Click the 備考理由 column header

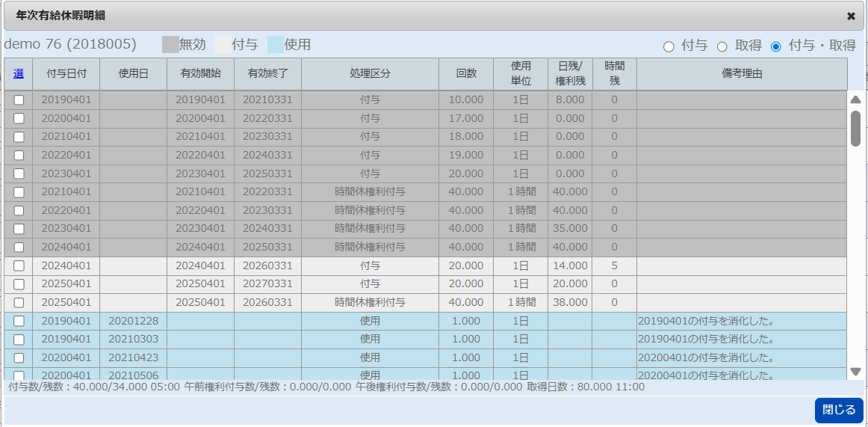[742, 73]
